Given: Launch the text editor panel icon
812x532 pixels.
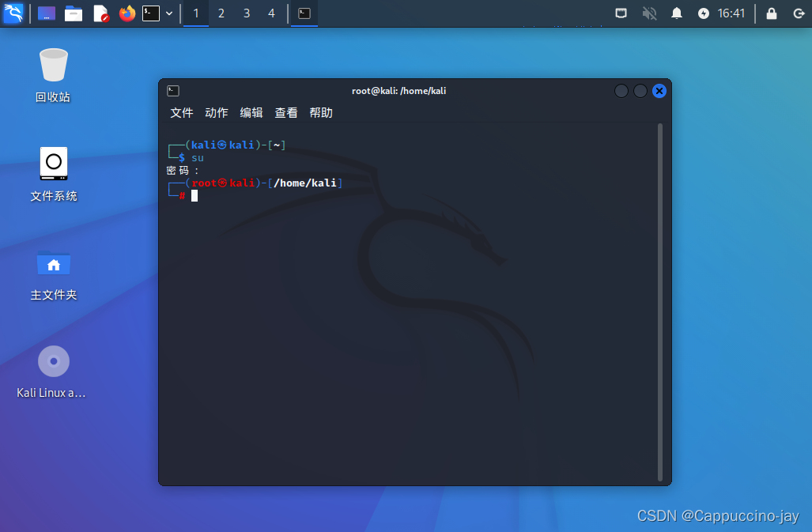Looking at the screenshot, I should [100, 13].
